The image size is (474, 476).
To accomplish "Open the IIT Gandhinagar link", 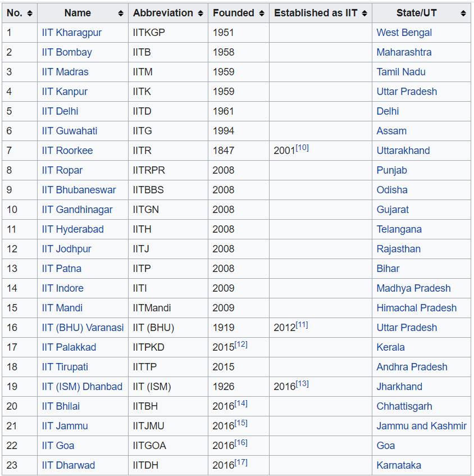I will (77, 210).
